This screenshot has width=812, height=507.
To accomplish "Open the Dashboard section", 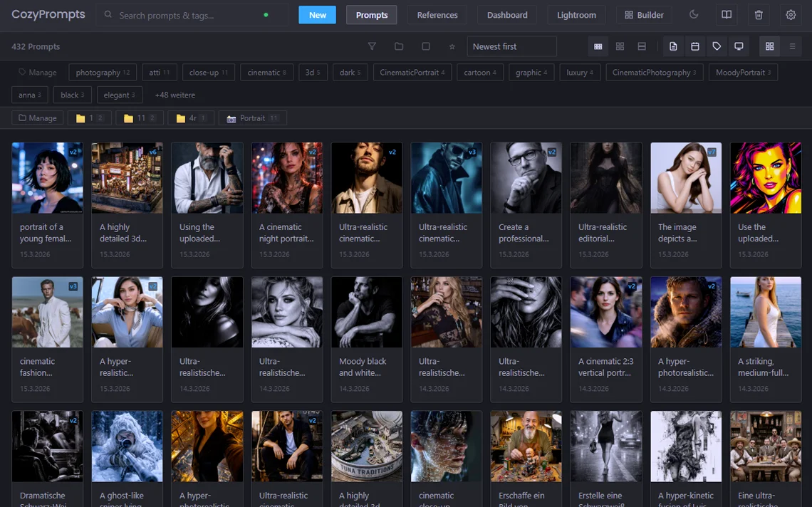I will (x=507, y=15).
